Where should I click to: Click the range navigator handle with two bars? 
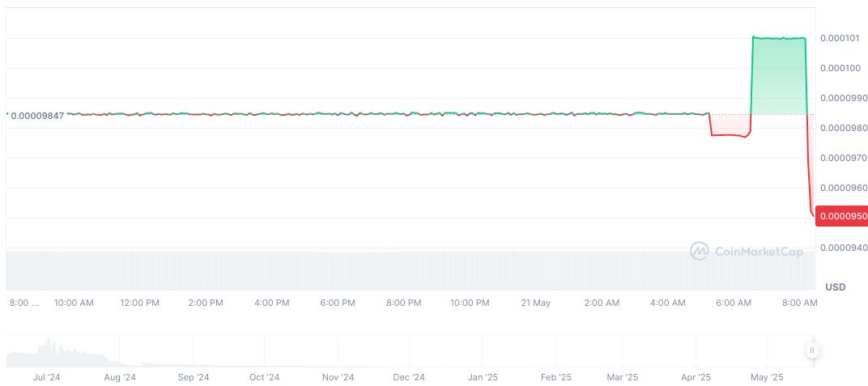tap(812, 350)
